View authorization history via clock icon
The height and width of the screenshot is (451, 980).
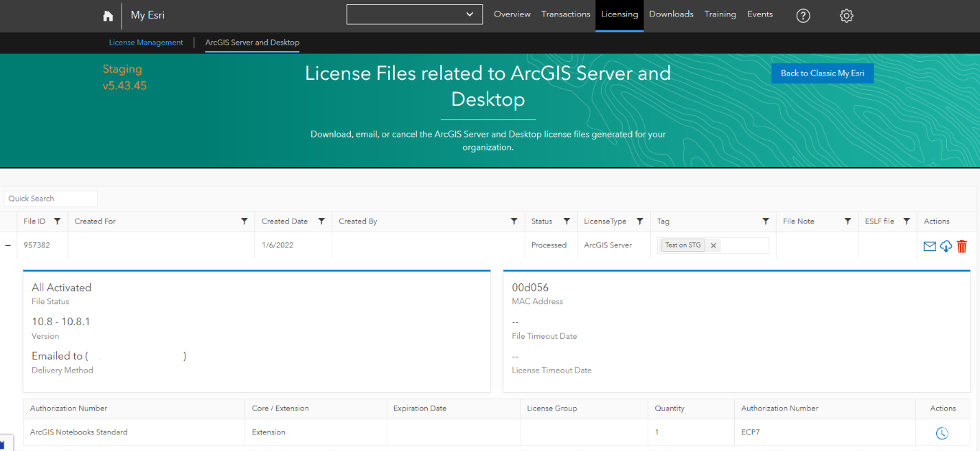[942, 432]
